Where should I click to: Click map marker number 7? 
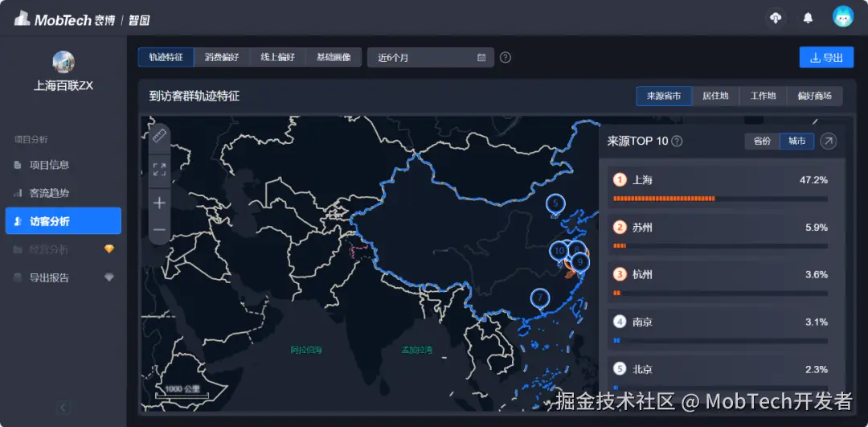click(540, 298)
